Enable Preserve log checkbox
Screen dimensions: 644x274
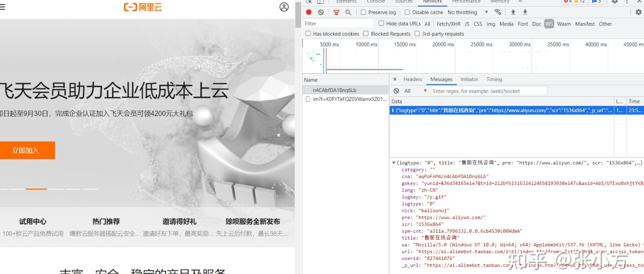click(363, 12)
